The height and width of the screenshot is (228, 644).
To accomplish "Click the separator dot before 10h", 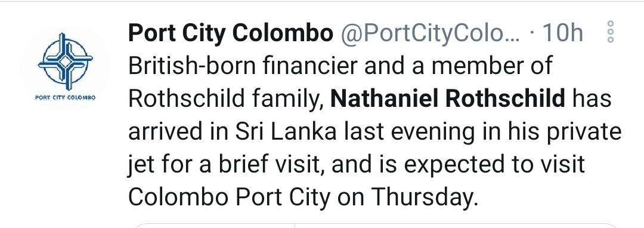I will point(532,33).
